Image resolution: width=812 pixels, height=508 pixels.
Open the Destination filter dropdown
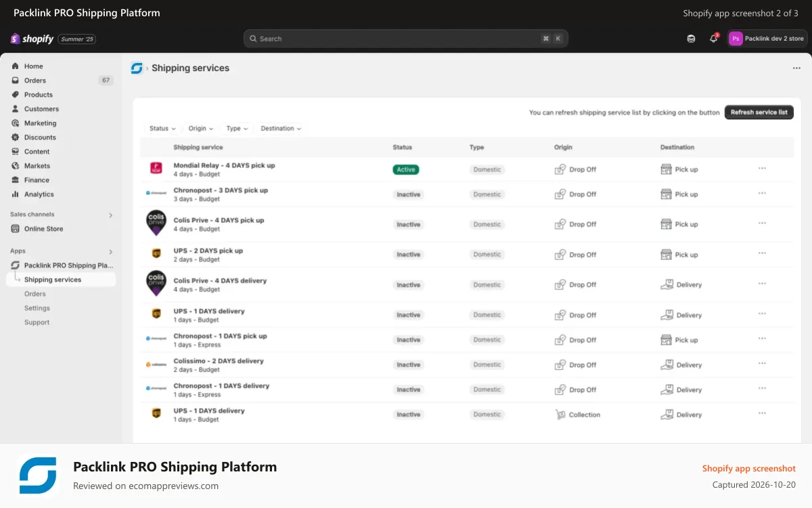(281, 129)
